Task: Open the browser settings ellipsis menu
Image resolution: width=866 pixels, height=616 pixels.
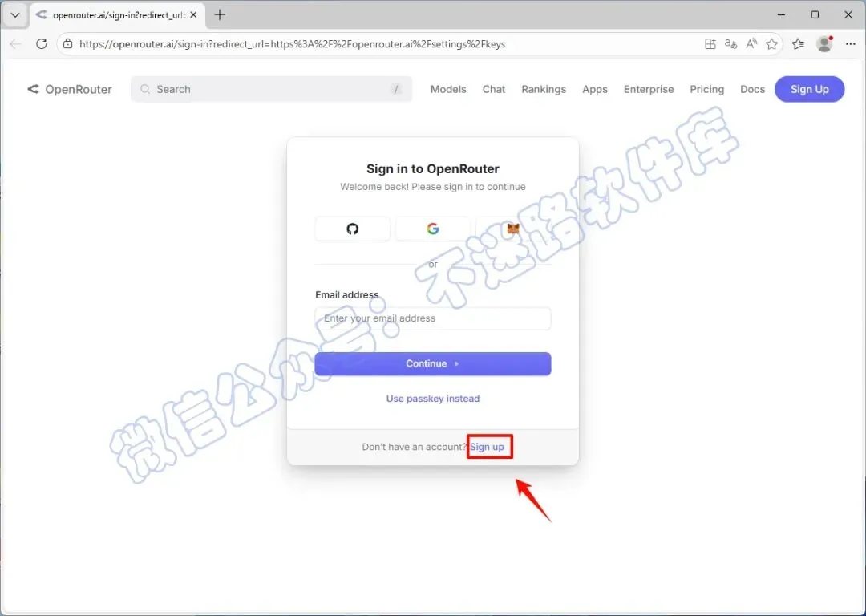Action: coord(851,43)
